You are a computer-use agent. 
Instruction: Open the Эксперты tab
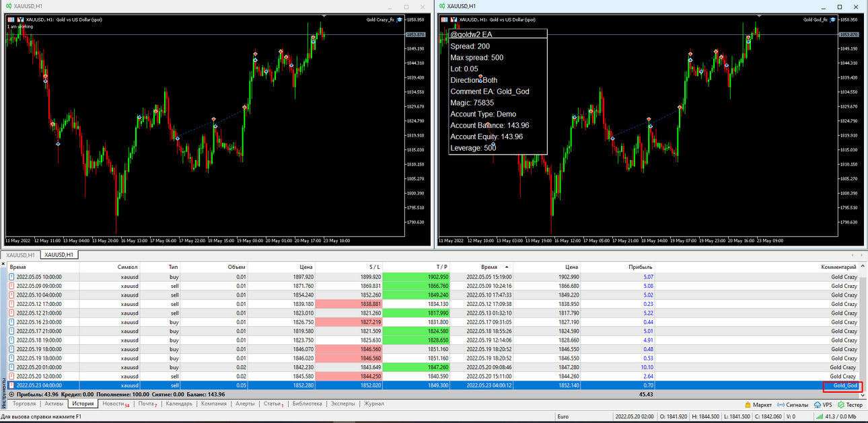(x=342, y=404)
